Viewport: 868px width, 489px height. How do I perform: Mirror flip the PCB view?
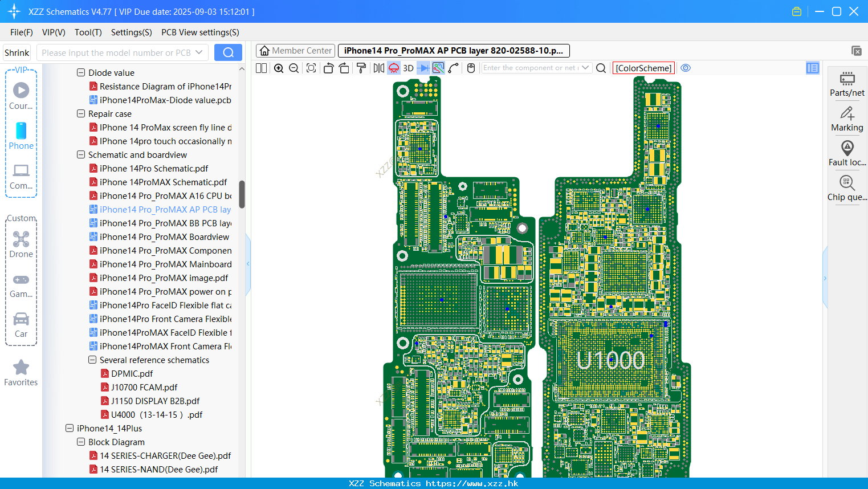pyautogui.click(x=379, y=68)
